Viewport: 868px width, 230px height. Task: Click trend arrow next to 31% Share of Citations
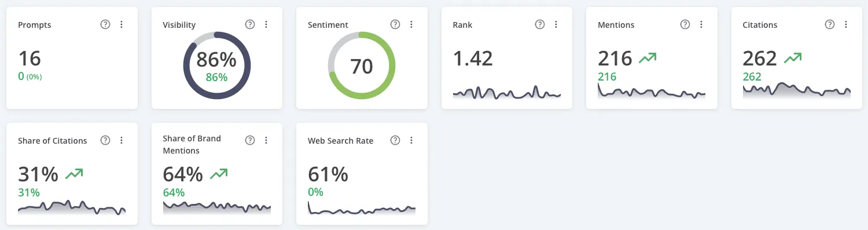pyautogui.click(x=74, y=174)
